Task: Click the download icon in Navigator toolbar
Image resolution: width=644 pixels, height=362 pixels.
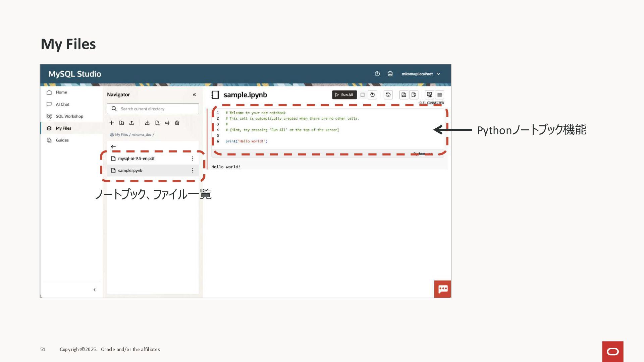Action: [x=147, y=123]
